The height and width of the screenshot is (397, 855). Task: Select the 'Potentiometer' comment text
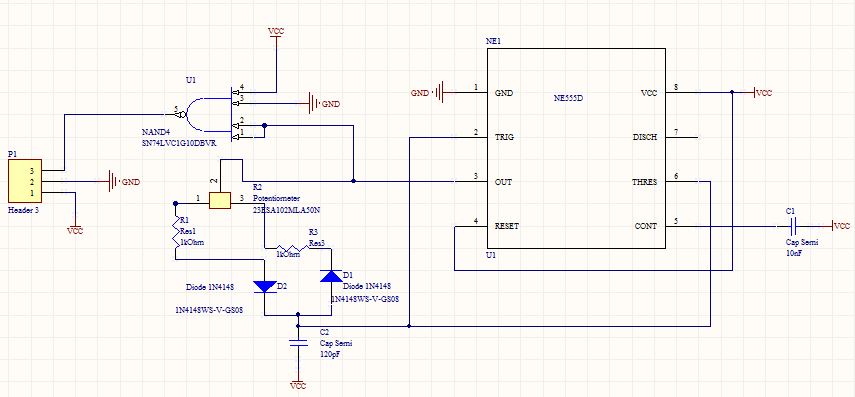coord(276,198)
